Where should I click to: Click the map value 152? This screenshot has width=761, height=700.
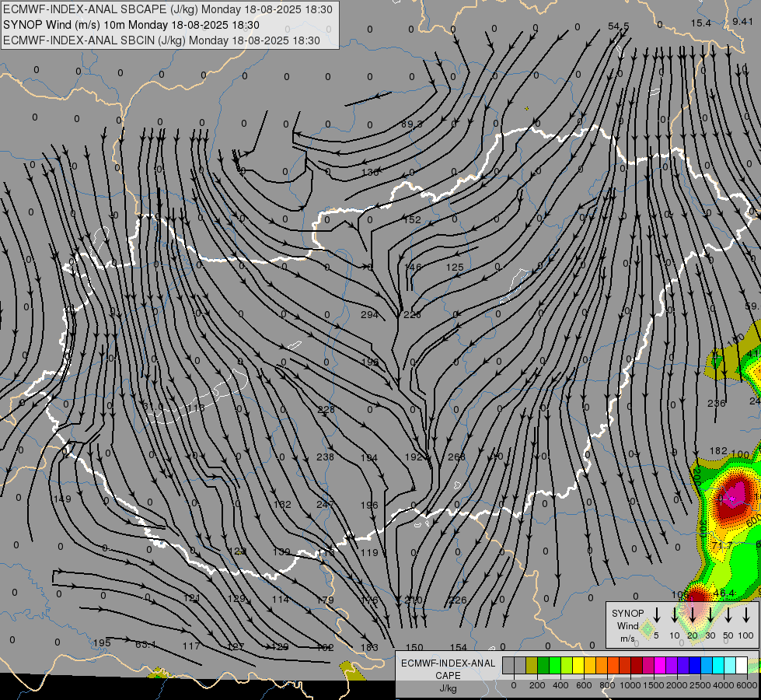412,219
